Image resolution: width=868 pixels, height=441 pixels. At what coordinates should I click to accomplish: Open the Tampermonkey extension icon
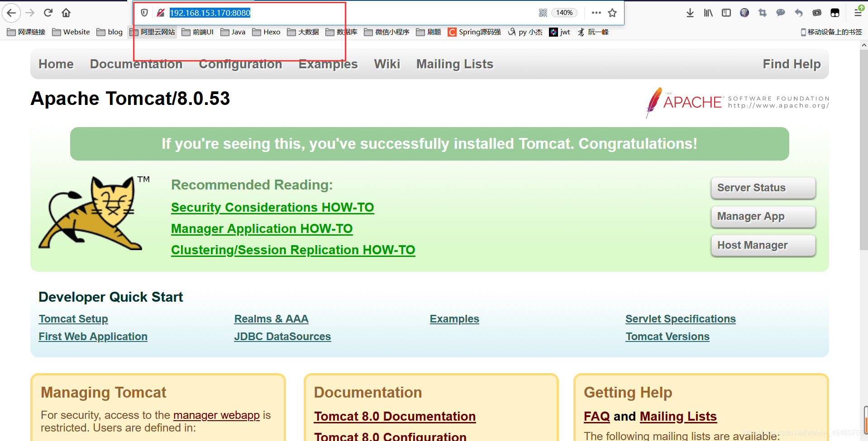[835, 13]
